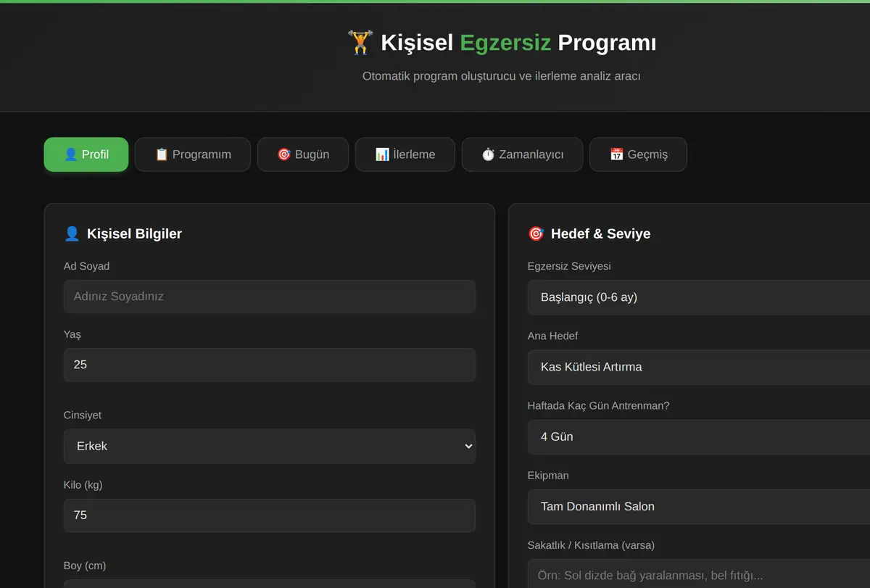Show the Geçmiş tab

pos(638,154)
